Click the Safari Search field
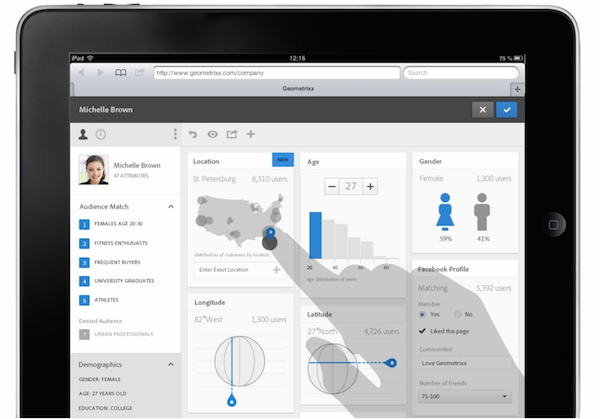 coord(461,73)
